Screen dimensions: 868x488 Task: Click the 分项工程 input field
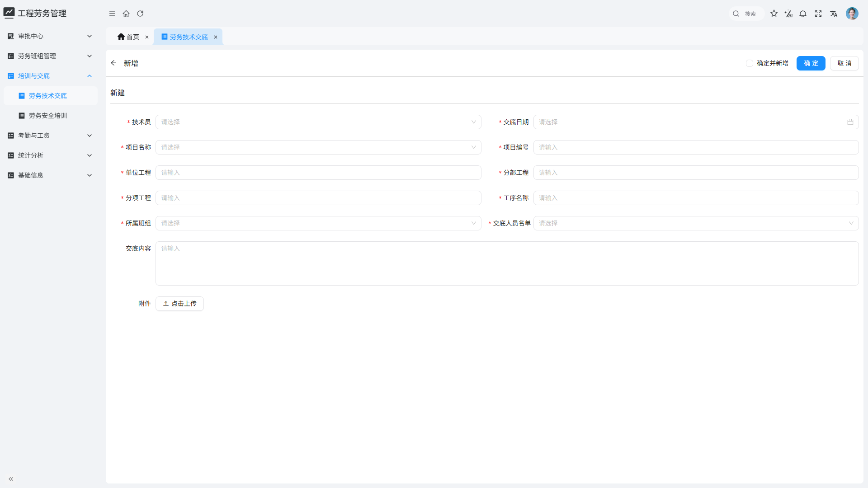[x=318, y=198]
